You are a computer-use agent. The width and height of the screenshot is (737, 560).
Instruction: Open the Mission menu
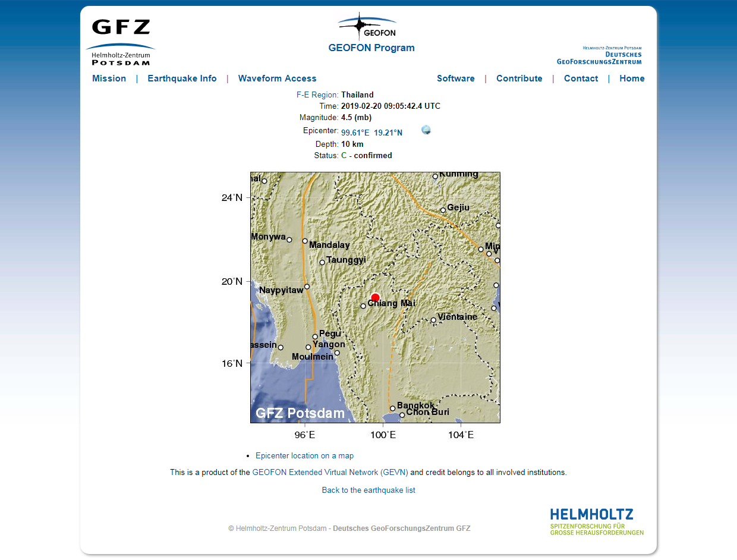coord(109,78)
